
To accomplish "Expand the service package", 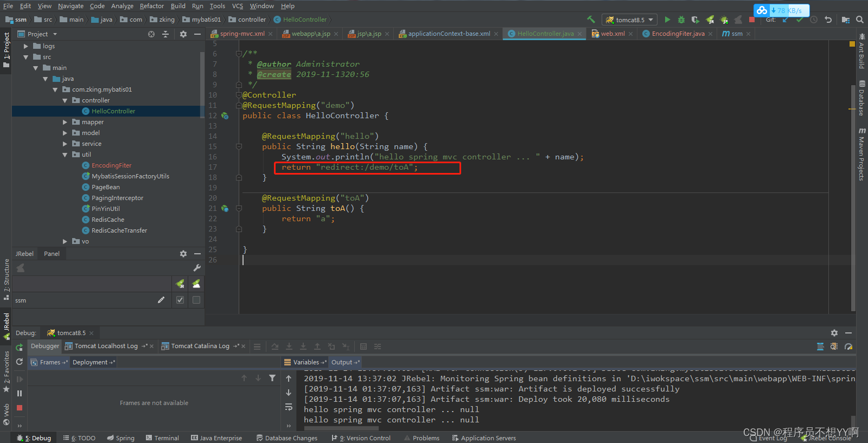I will 65,144.
